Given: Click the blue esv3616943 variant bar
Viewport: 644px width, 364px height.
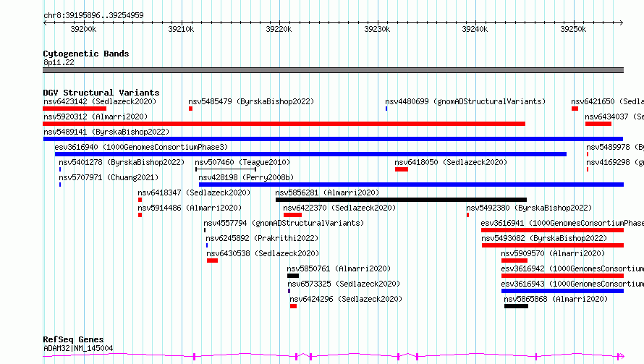Looking at the screenshot, I should click(x=562, y=291).
